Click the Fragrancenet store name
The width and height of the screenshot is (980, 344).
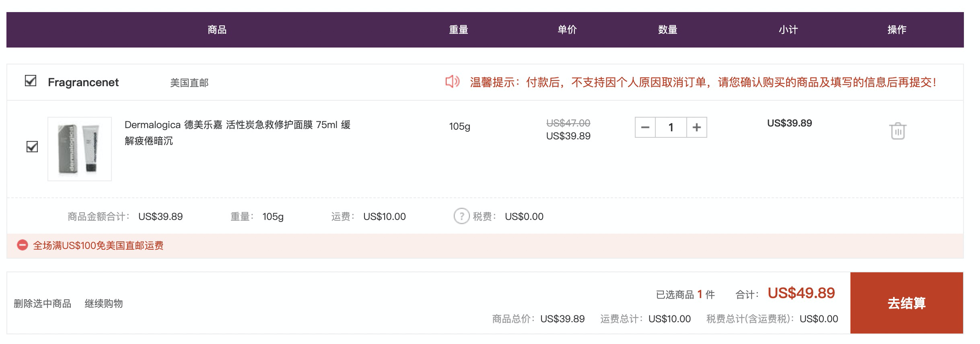coord(83,82)
